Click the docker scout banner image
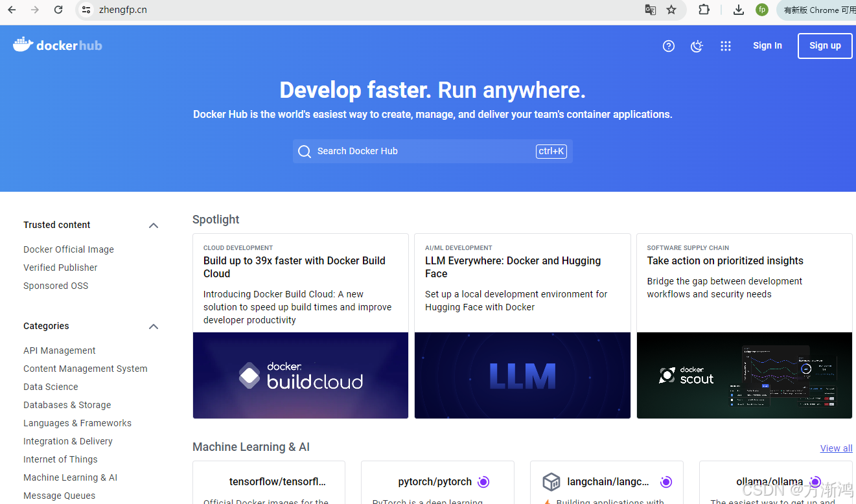This screenshot has height=504, width=856. [x=745, y=376]
